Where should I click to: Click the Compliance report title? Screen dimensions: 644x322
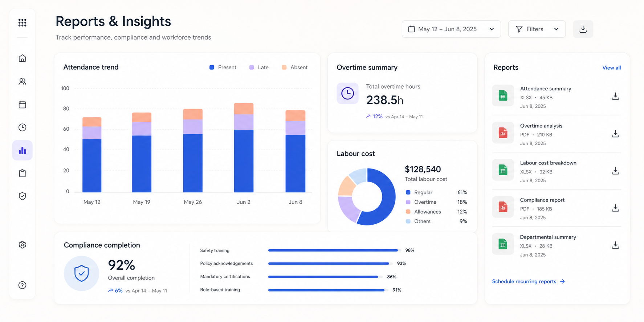click(x=542, y=200)
